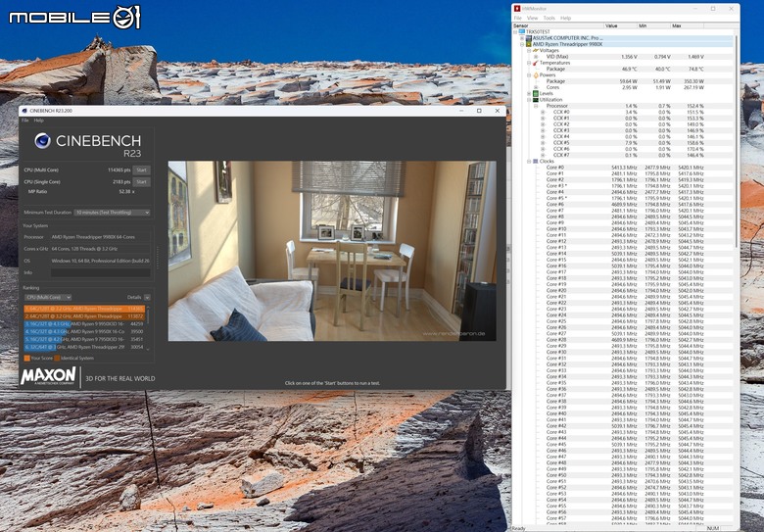Click the Voltages lightning icon
The image size is (764, 532).
[536, 50]
